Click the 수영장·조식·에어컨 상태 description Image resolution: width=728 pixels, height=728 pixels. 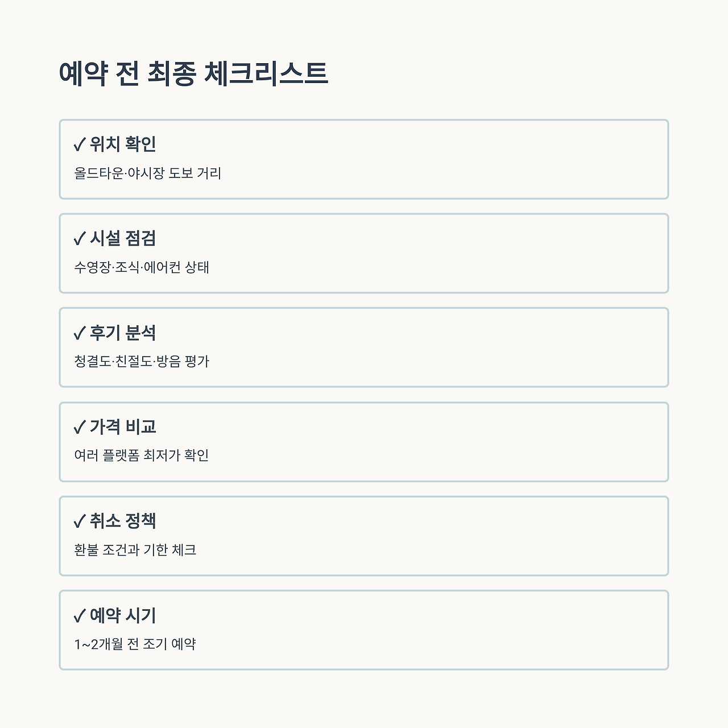[142, 267]
